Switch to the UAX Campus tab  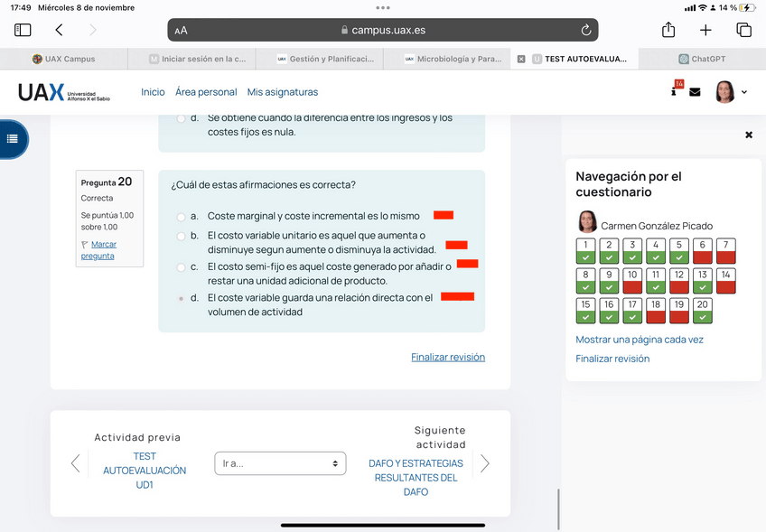click(x=64, y=59)
